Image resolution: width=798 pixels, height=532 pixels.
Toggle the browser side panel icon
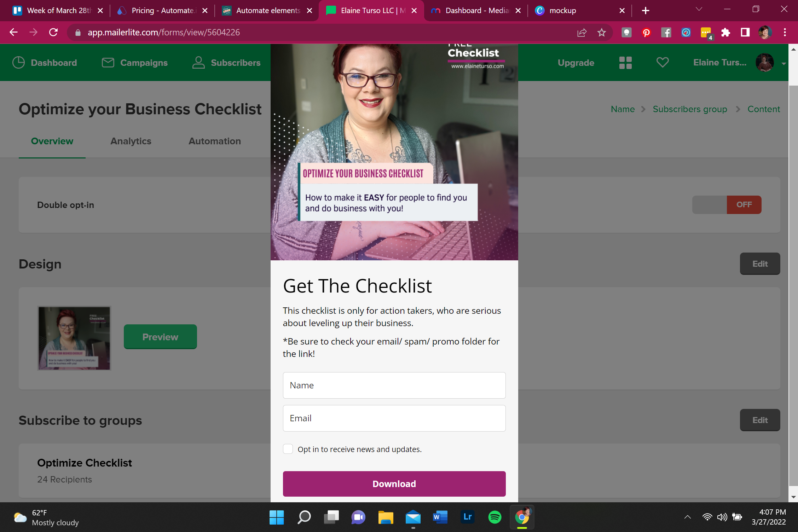[x=745, y=33]
